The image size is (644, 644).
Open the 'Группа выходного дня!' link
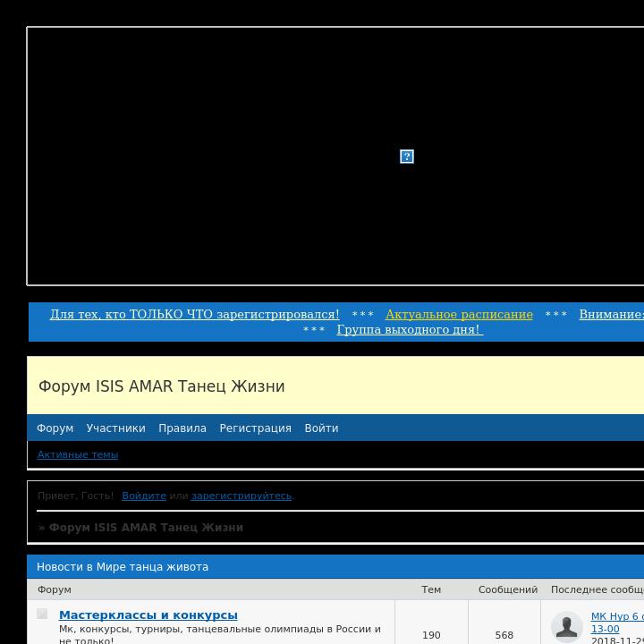pos(410,329)
